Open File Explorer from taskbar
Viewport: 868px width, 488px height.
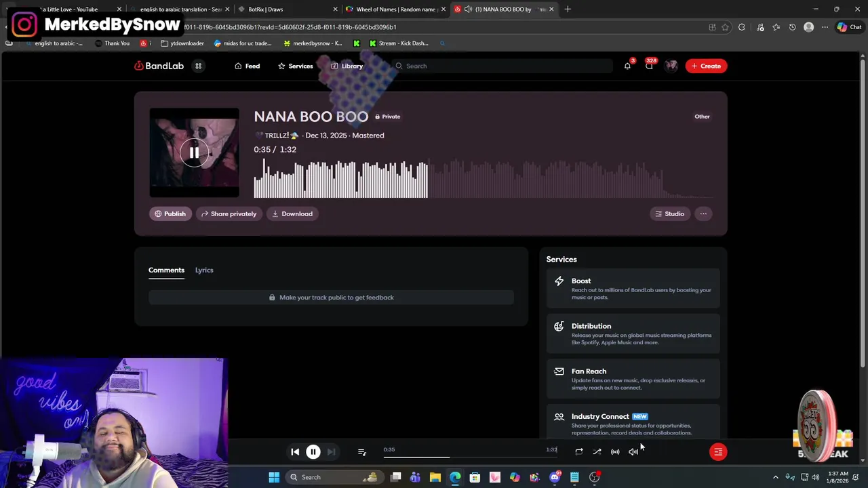coord(435,477)
